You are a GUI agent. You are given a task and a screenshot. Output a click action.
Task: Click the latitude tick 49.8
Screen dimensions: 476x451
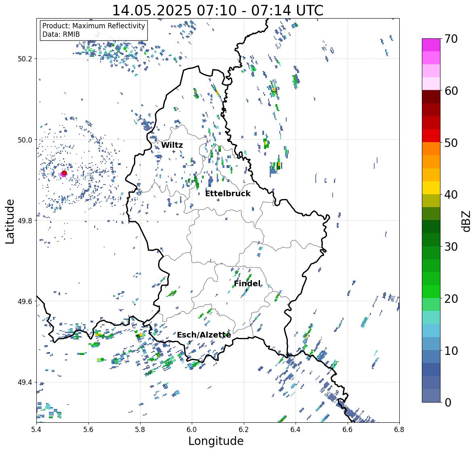[25, 220]
